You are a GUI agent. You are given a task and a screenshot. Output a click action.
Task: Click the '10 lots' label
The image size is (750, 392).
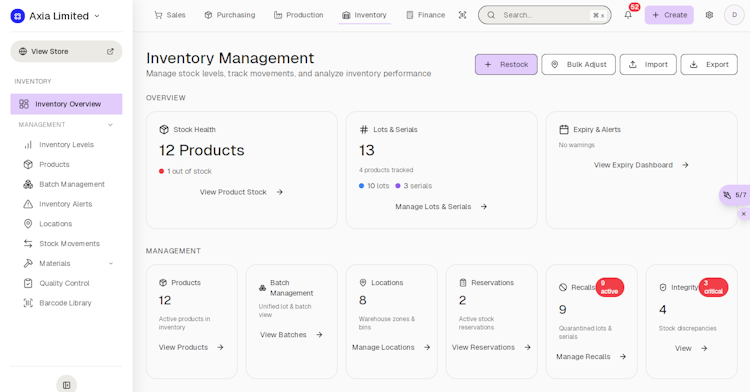tap(378, 186)
